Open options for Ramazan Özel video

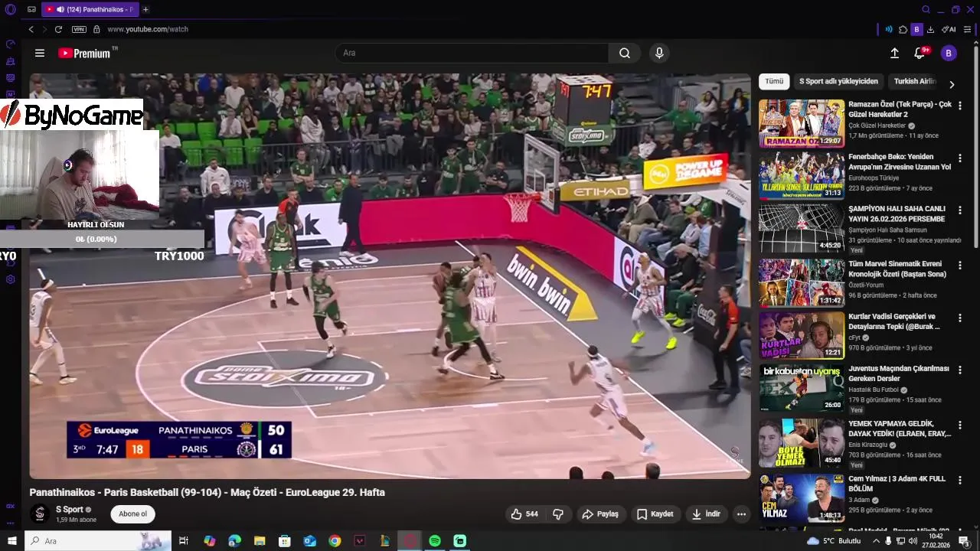tap(959, 105)
